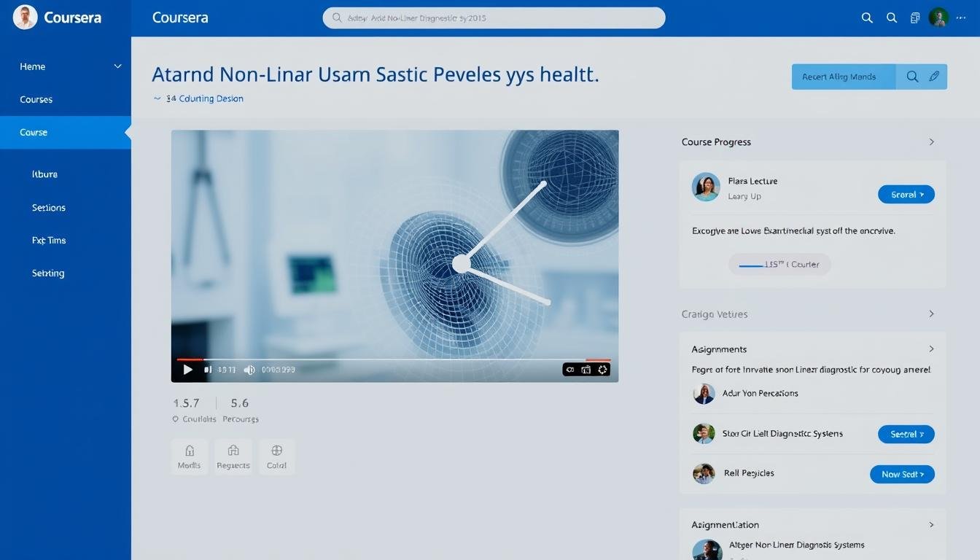The image size is (980, 560).
Task: Mute the video with the speaker icon
Action: pos(249,370)
